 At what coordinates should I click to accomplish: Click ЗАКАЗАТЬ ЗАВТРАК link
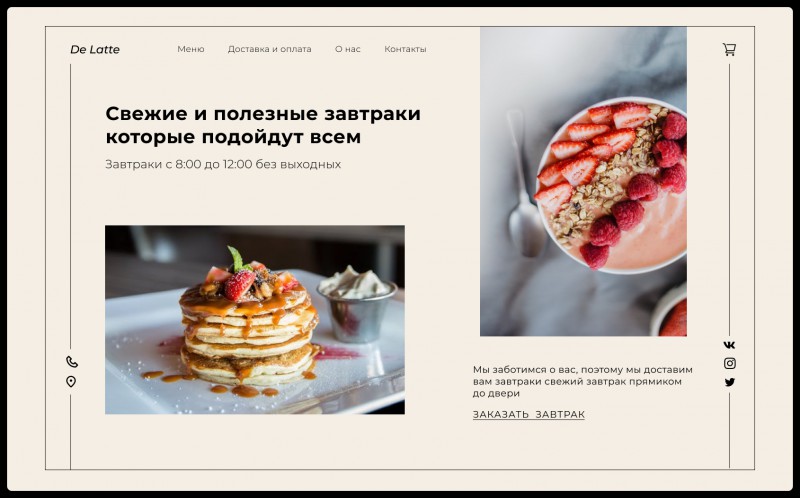529,414
